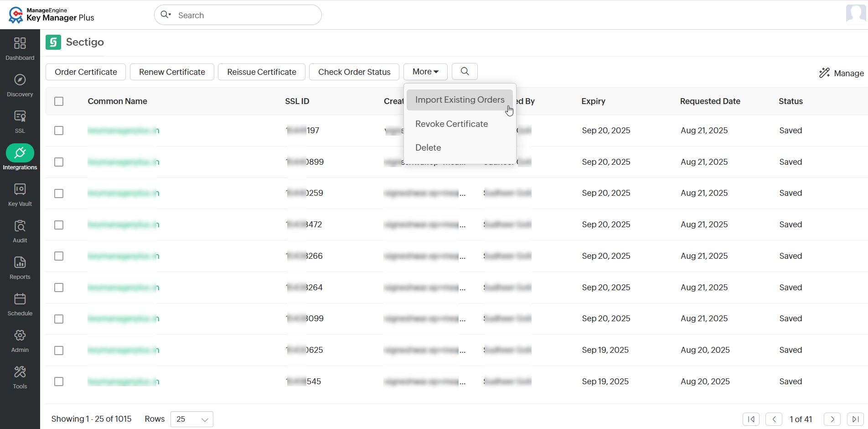Click the '1 of 41' page indicator
This screenshot has width=868, height=429.
pyautogui.click(x=801, y=419)
